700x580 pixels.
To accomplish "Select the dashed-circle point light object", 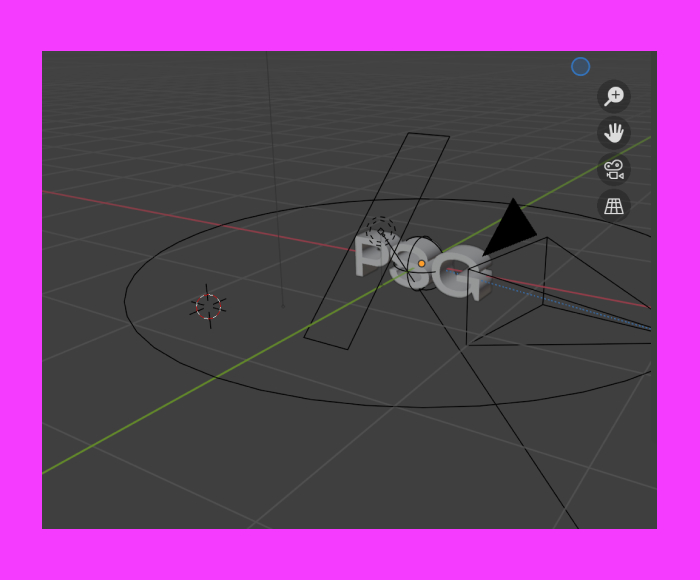I will pyautogui.click(x=381, y=231).
